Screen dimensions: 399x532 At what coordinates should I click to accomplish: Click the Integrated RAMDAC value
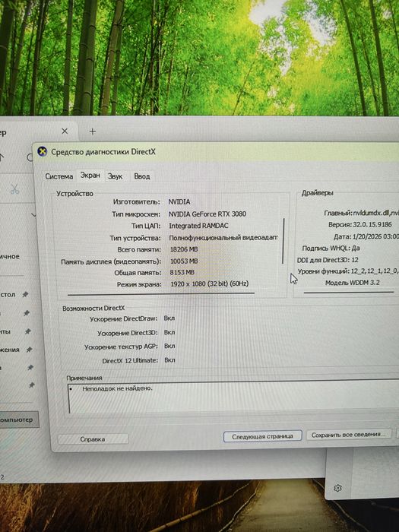(x=198, y=226)
